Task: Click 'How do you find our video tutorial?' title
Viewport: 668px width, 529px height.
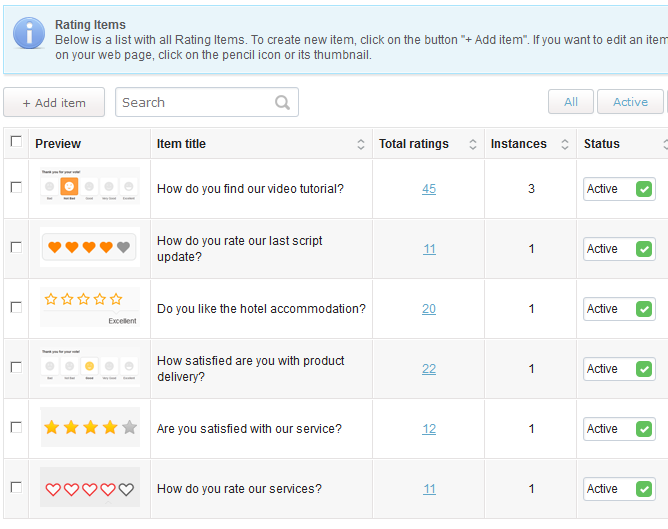Action: click(x=250, y=189)
